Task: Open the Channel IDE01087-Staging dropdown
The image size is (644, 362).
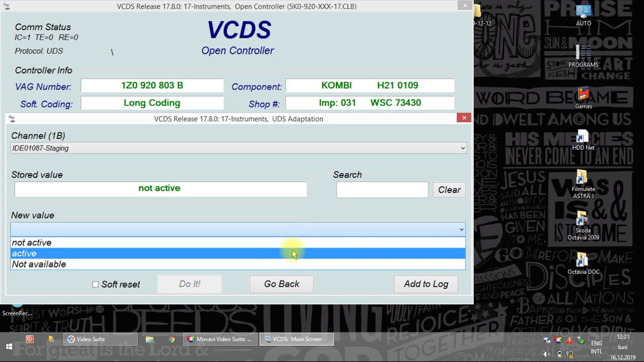Action: click(238, 148)
